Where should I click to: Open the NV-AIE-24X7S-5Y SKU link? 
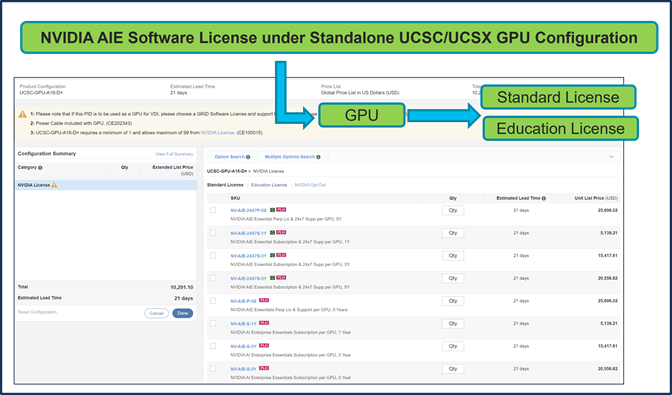point(249,279)
